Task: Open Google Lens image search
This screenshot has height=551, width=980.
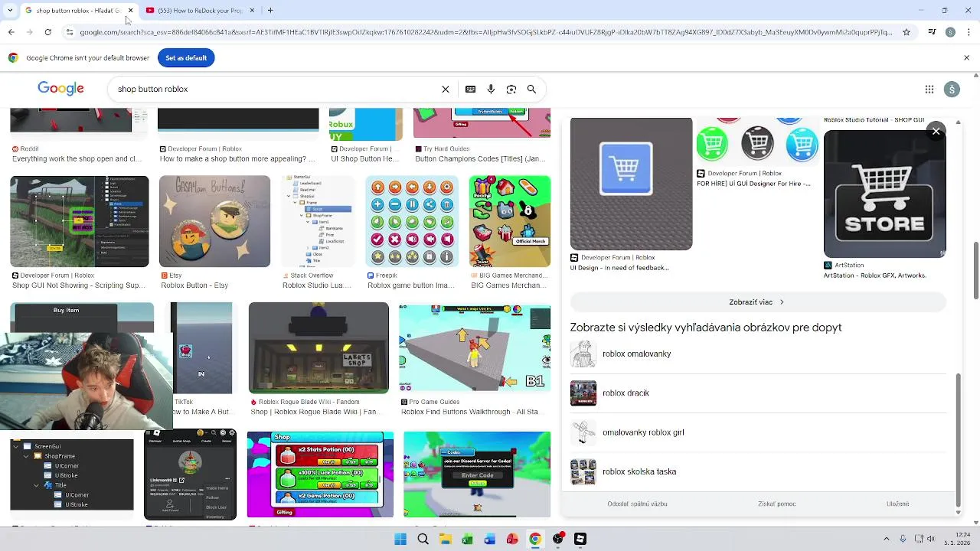Action: (511, 89)
